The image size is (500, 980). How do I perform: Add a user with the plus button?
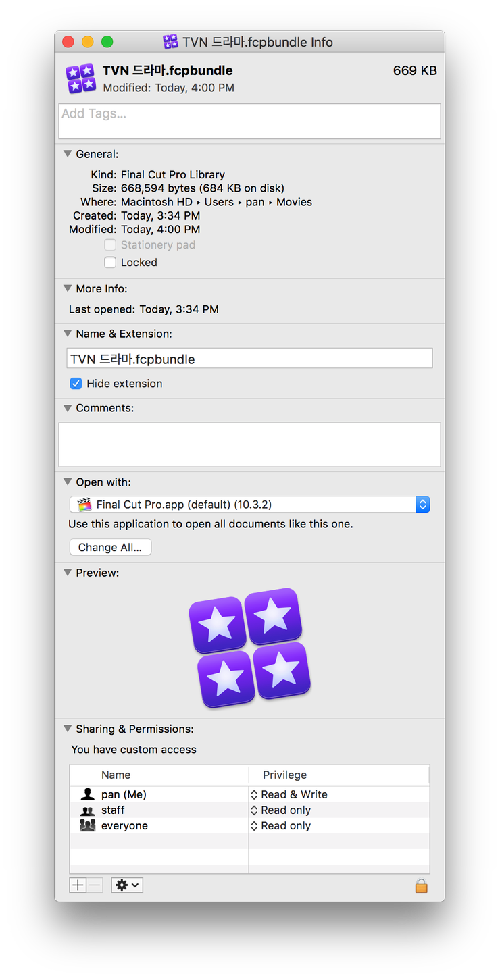78,885
